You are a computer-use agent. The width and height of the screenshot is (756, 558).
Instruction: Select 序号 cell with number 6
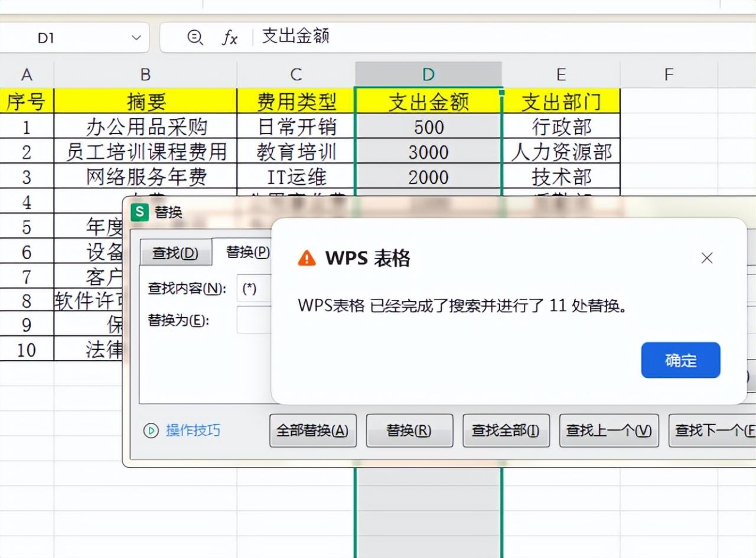[27, 251]
